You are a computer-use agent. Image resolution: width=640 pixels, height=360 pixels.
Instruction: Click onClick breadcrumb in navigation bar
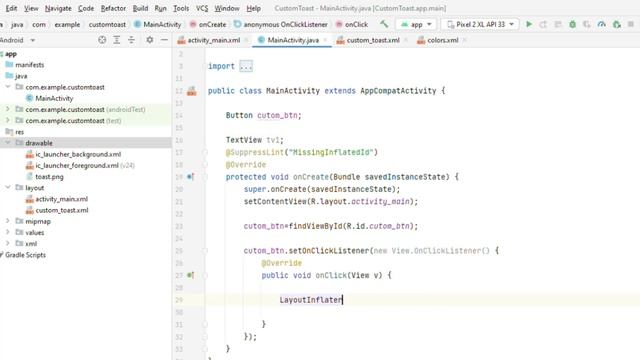point(352,24)
